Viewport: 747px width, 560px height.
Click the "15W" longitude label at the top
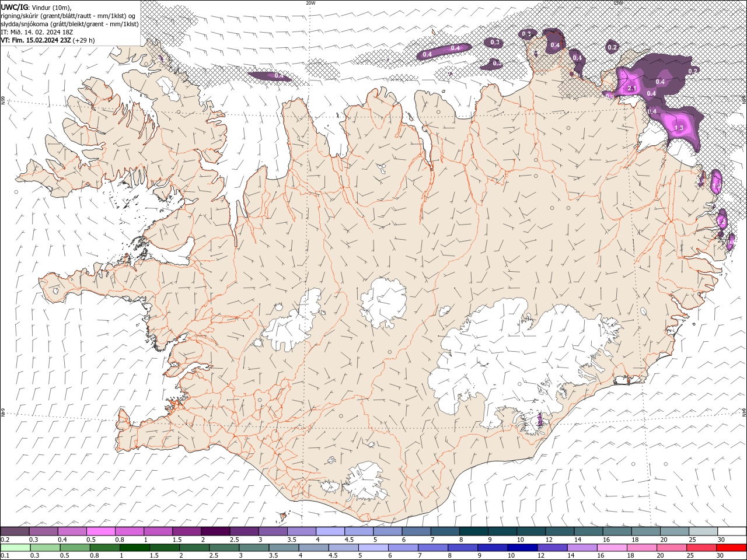618,3
